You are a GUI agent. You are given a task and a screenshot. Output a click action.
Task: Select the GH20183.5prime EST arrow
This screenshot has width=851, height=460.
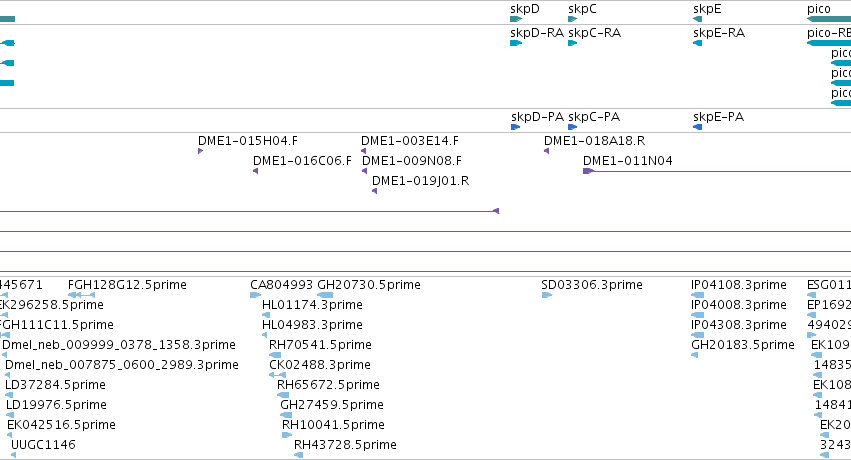[x=695, y=355]
